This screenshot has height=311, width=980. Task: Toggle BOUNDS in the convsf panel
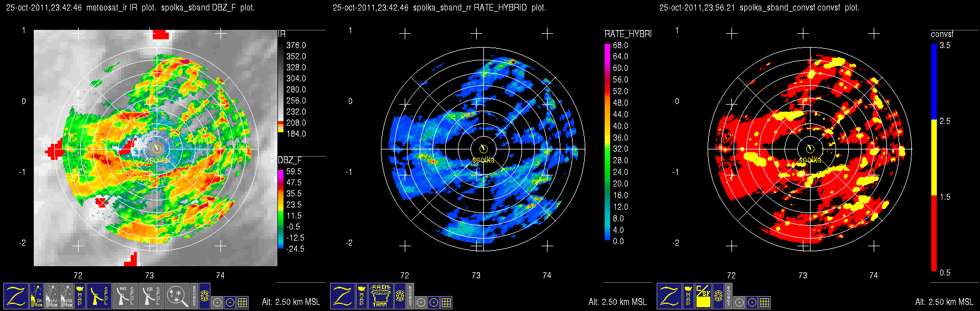click(729, 296)
